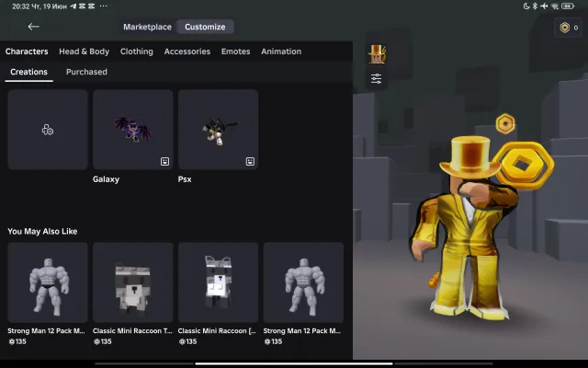The width and height of the screenshot is (588, 368).
Task: Open the Emotes tab
Action: (235, 52)
